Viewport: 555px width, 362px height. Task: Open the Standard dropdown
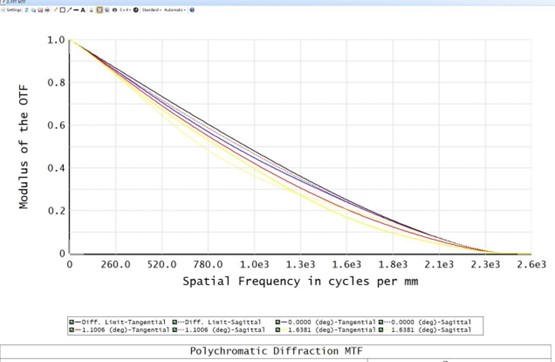pos(152,10)
